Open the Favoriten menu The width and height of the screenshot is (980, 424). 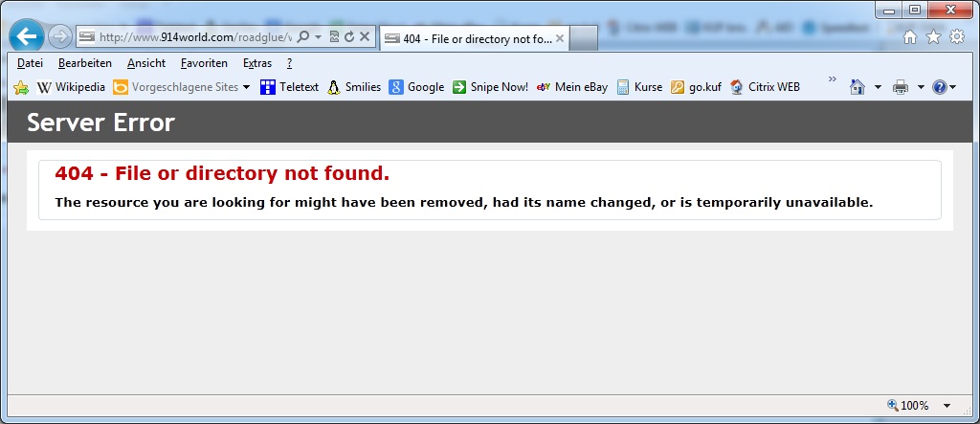click(204, 63)
